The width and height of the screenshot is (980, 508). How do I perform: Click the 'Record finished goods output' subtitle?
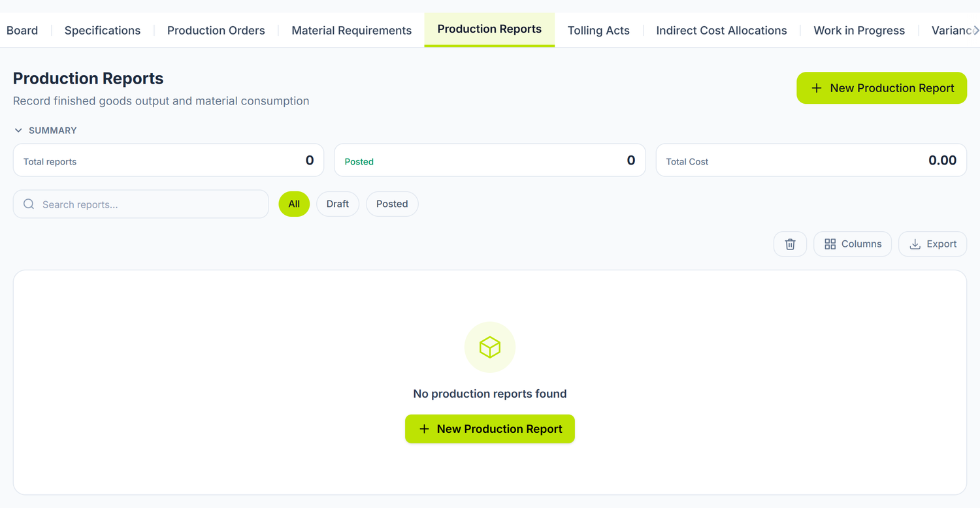pyautogui.click(x=161, y=101)
